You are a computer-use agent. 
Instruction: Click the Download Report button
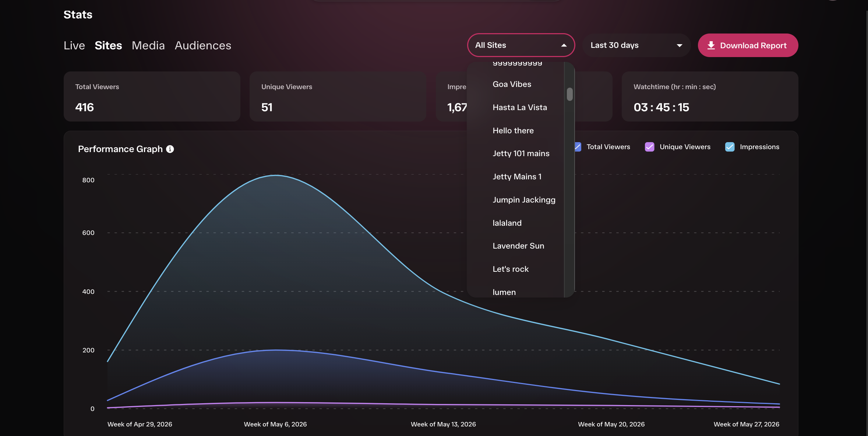pos(748,45)
